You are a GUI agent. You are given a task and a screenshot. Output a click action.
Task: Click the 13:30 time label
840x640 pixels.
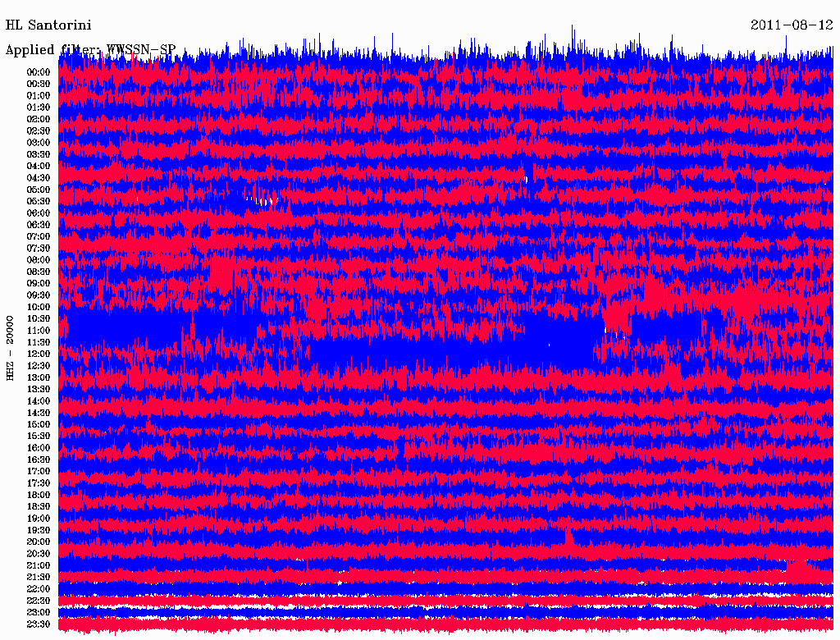click(x=39, y=389)
